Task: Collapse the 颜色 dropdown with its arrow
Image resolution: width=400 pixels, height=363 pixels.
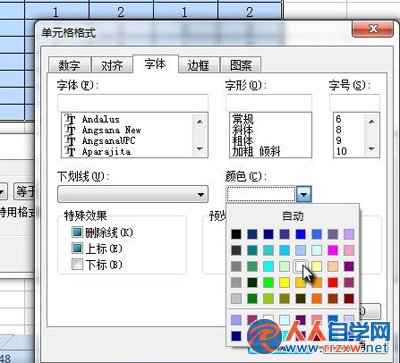Action: [x=304, y=194]
